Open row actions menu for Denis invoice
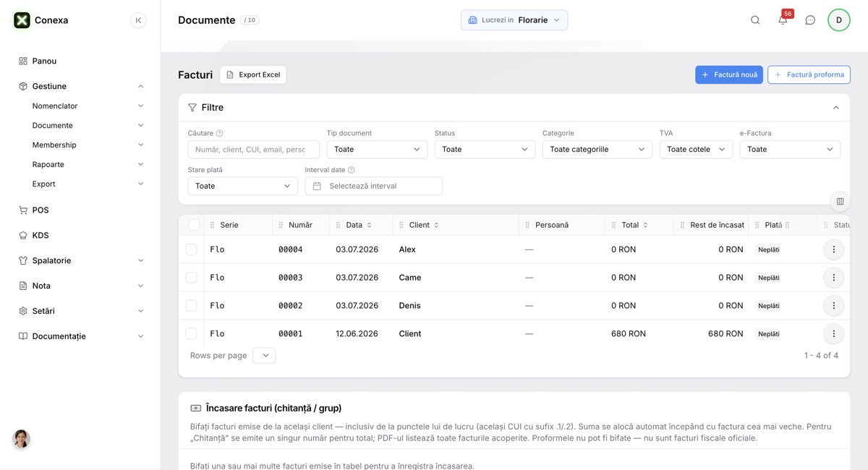The image size is (868, 470). click(x=834, y=306)
